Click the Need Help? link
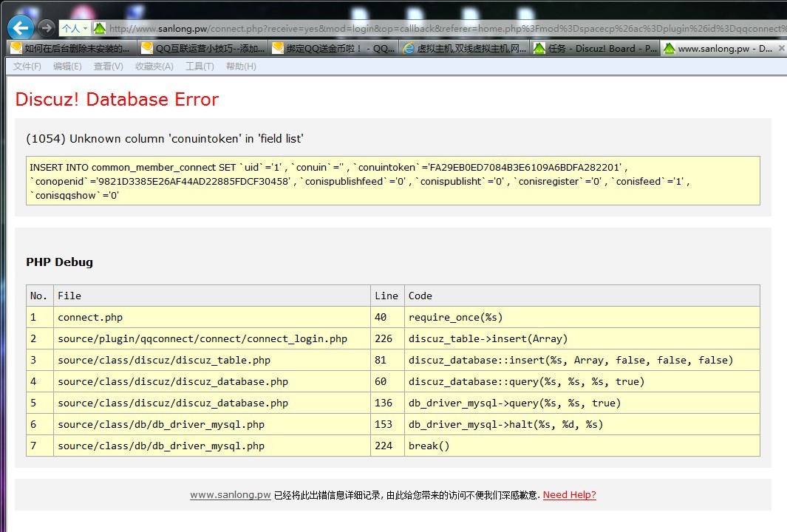787x532 pixels. 569,495
